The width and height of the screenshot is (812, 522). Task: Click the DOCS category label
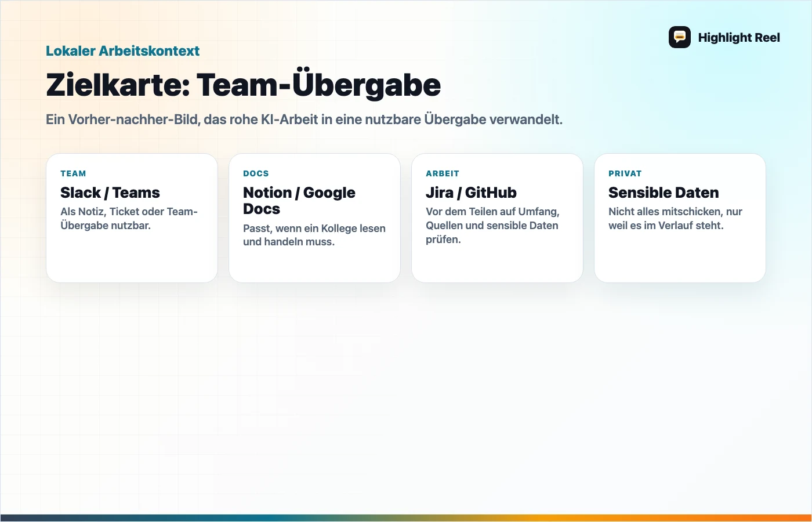point(256,173)
